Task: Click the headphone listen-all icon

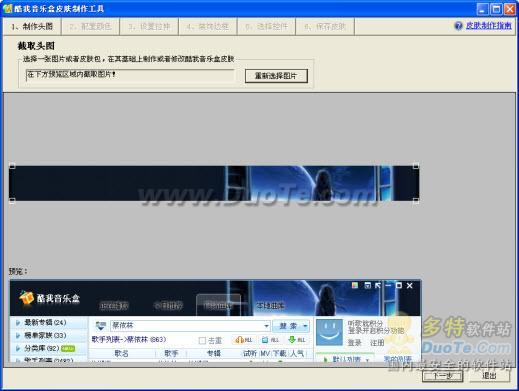Action: (240, 340)
